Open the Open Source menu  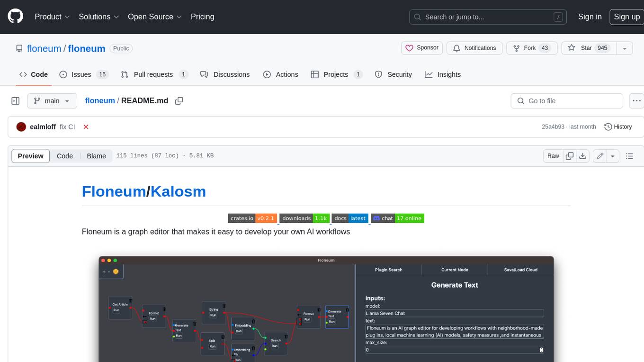coord(155,17)
